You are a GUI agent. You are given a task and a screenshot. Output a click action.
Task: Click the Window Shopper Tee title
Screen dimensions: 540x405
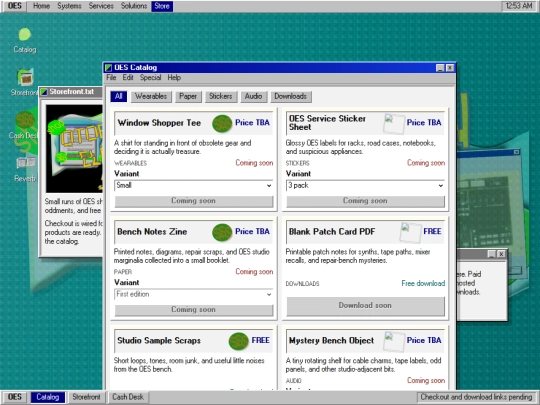click(x=159, y=123)
